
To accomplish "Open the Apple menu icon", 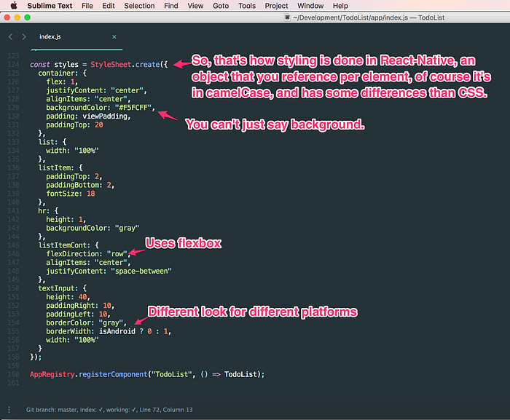I will (14, 6).
